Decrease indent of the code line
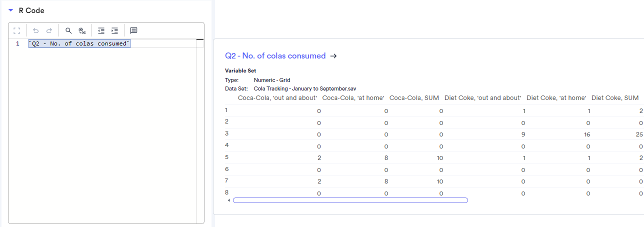Image resolution: width=644 pixels, height=227 pixels. (101, 30)
